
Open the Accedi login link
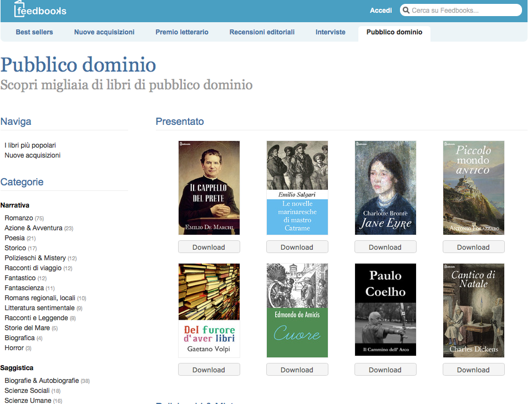381,11
